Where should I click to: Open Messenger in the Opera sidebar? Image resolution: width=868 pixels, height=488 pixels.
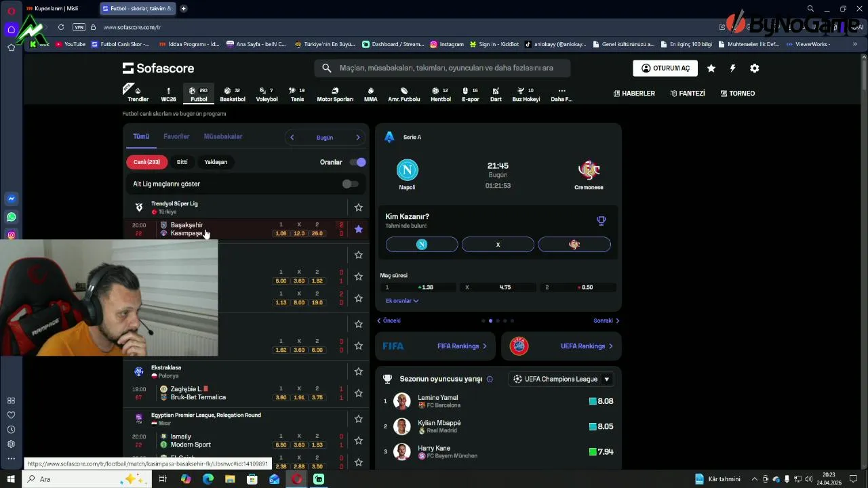click(11, 199)
